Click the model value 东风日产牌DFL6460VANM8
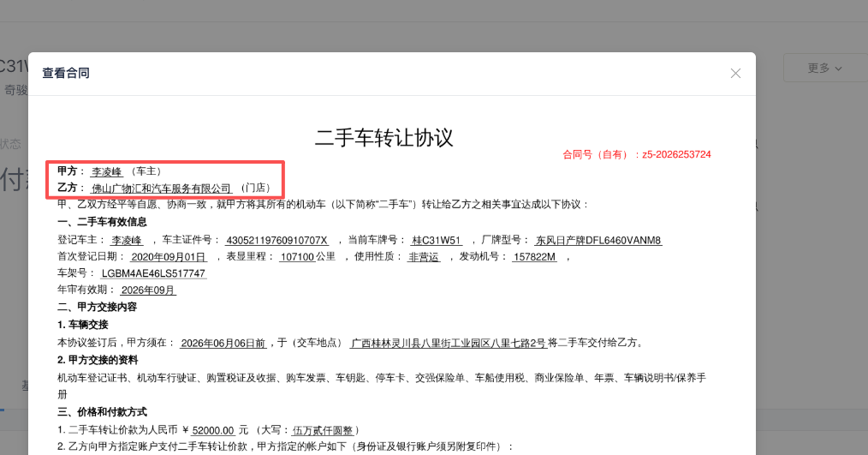Viewport: 868px width, 455px height. point(597,240)
